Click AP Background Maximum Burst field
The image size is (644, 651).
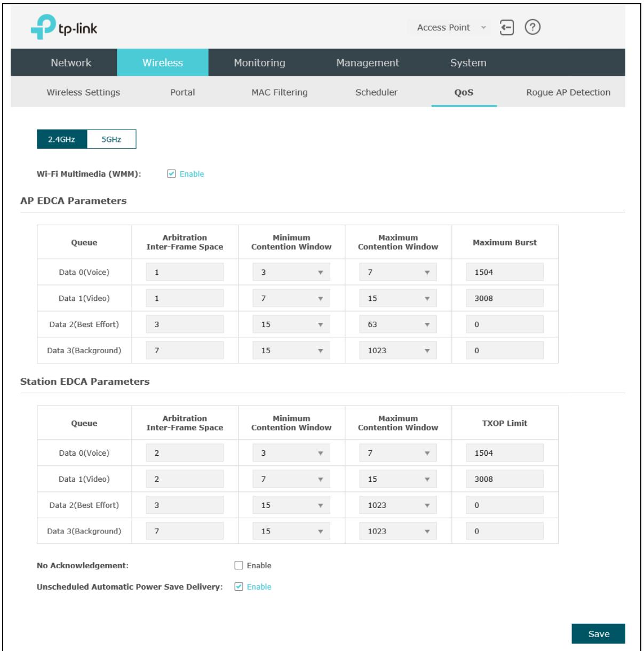pos(505,351)
